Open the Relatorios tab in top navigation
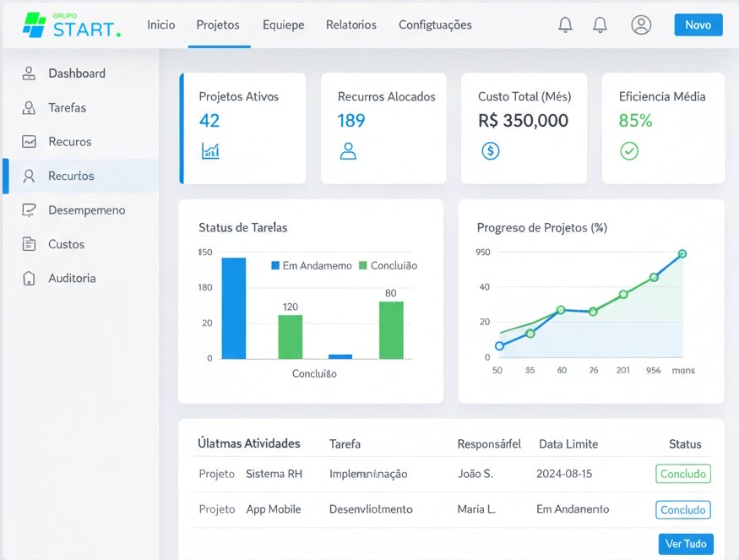This screenshot has width=739, height=560. pyautogui.click(x=351, y=25)
